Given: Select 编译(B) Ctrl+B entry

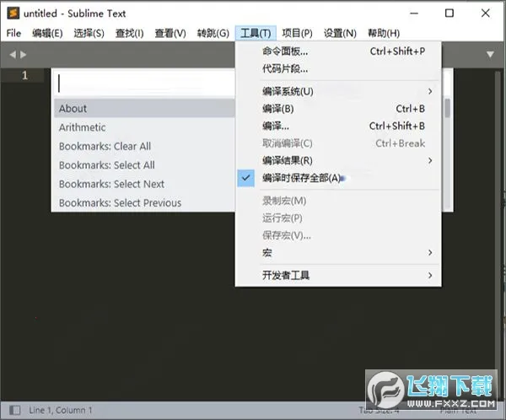Looking at the screenshot, I should point(338,109).
